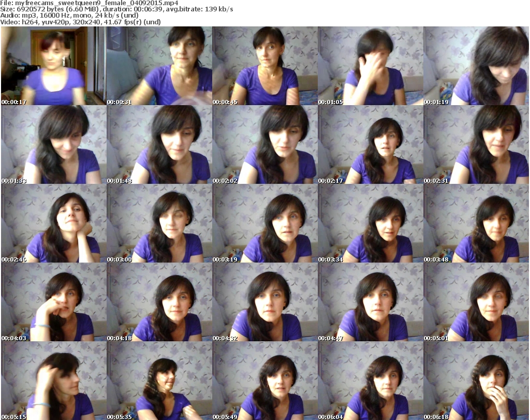Image resolution: width=530 pixels, height=420 pixels.
Task: Pick the frame at 00:03:19
Action: pyautogui.click(x=264, y=224)
